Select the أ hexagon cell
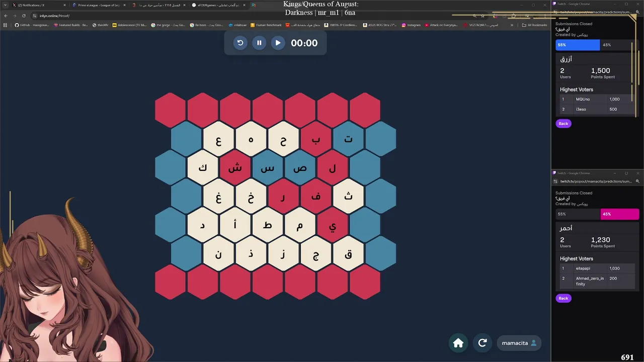This screenshot has height=362, width=644. click(235, 225)
